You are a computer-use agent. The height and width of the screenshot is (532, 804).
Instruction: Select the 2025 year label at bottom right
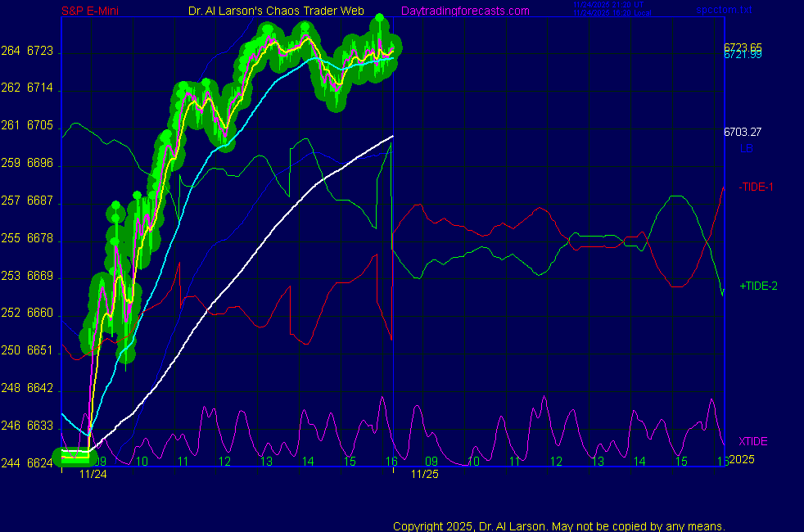[x=744, y=461]
